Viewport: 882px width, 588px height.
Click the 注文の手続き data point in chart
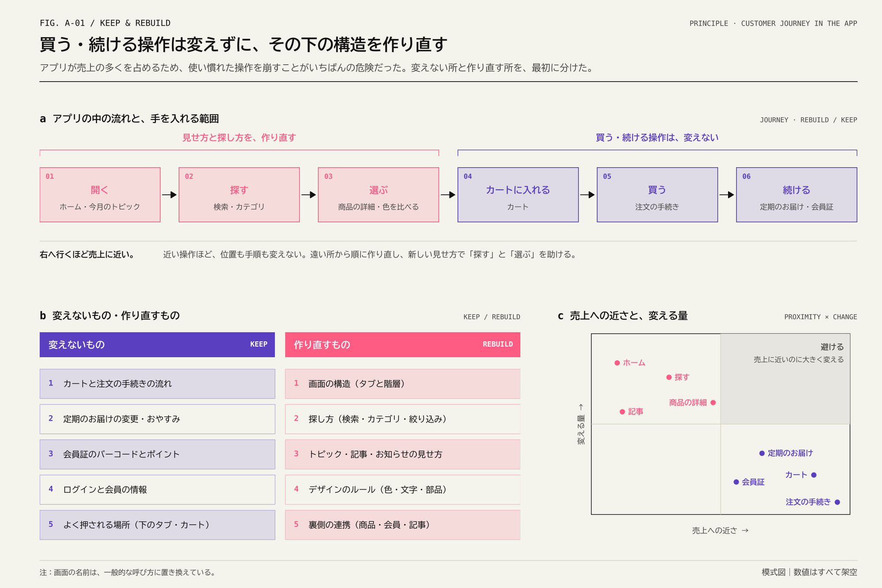tap(837, 502)
